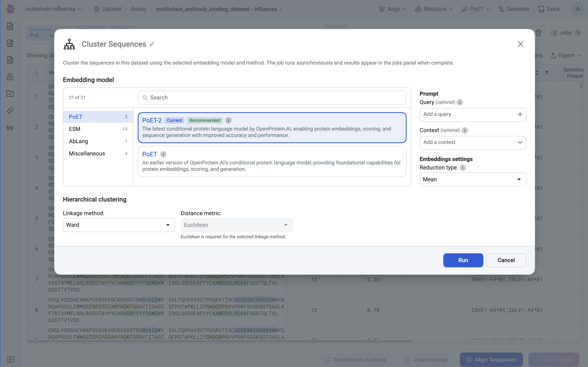This screenshot has height=367, width=588.
Task: Open the sparkle AI icon in sidebar
Action: pos(10,111)
